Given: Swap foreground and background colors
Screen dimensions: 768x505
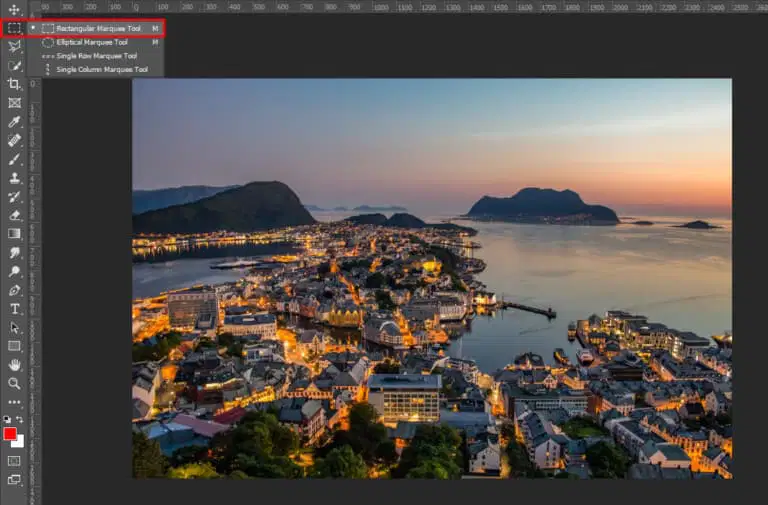Looking at the screenshot, I should [20, 420].
